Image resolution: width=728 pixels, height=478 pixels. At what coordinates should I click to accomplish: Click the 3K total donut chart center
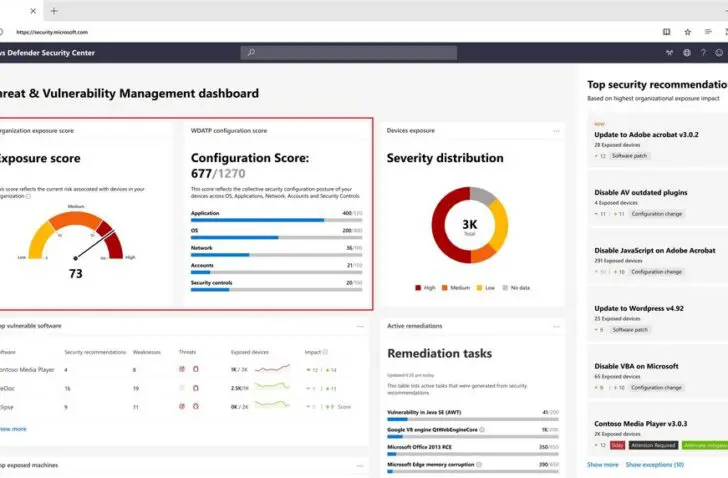470,226
